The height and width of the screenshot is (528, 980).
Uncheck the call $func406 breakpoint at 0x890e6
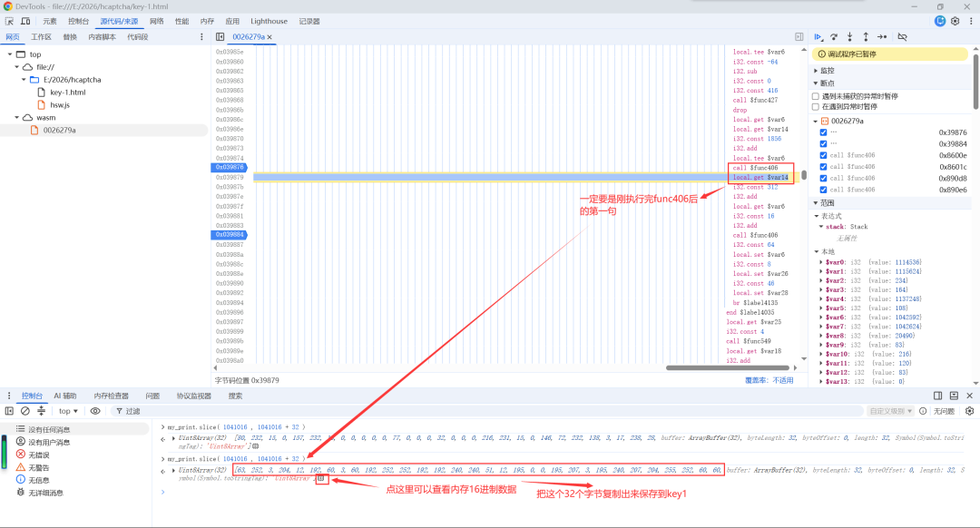823,190
